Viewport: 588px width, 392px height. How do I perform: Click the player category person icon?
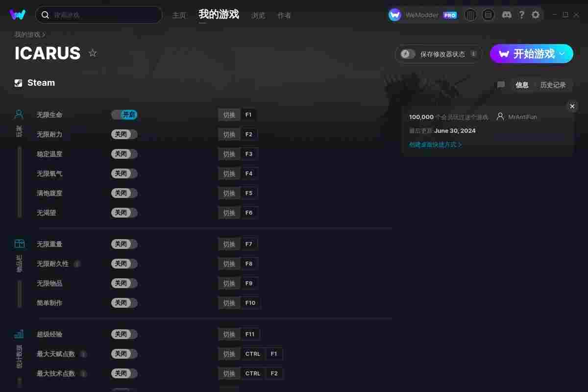coord(19,115)
